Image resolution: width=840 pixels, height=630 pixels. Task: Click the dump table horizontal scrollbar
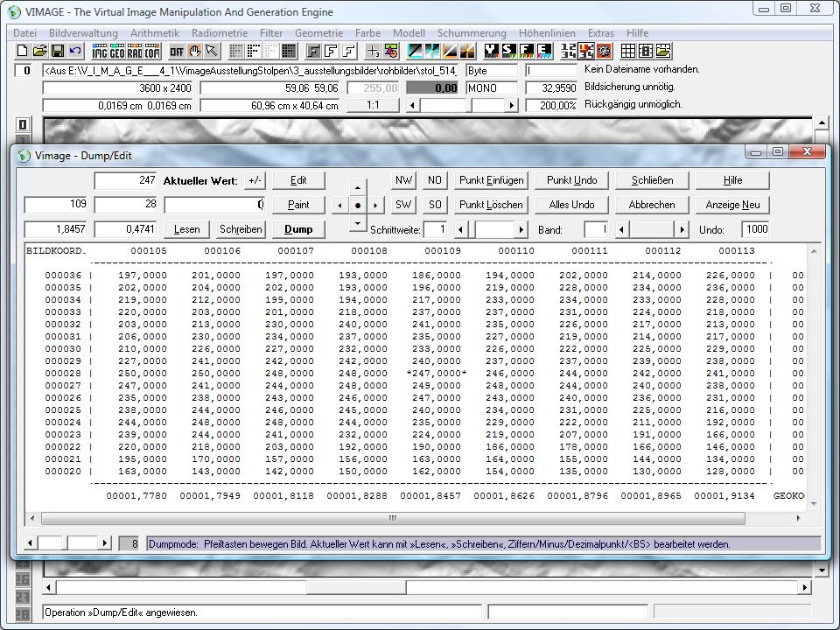point(391,518)
